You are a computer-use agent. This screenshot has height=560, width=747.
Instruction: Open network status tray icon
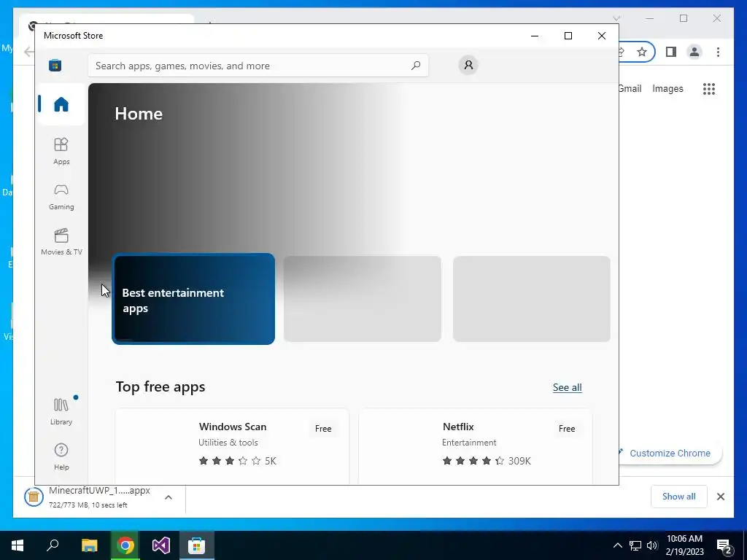point(635,545)
